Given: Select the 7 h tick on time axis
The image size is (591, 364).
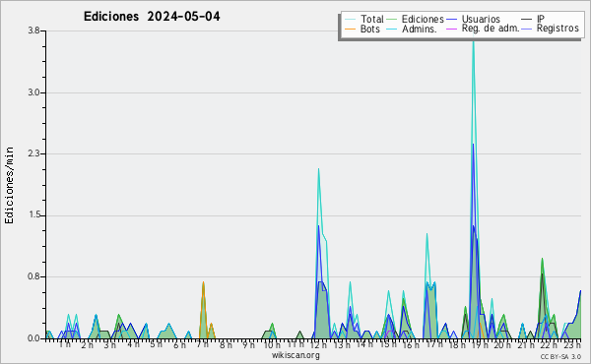Looking at the screenshot, I should coord(203,344).
